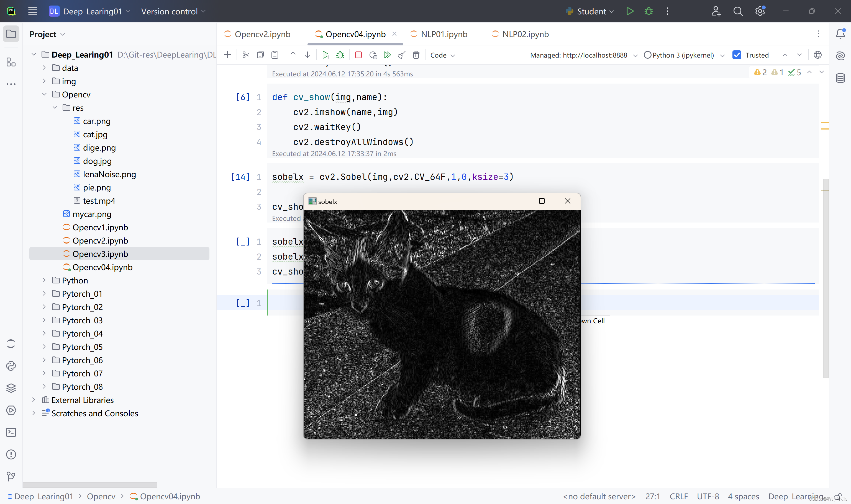Image resolution: width=851 pixels, height=504 pixels.
Task: Run all notebook cells
Action: tap(387, 55)
